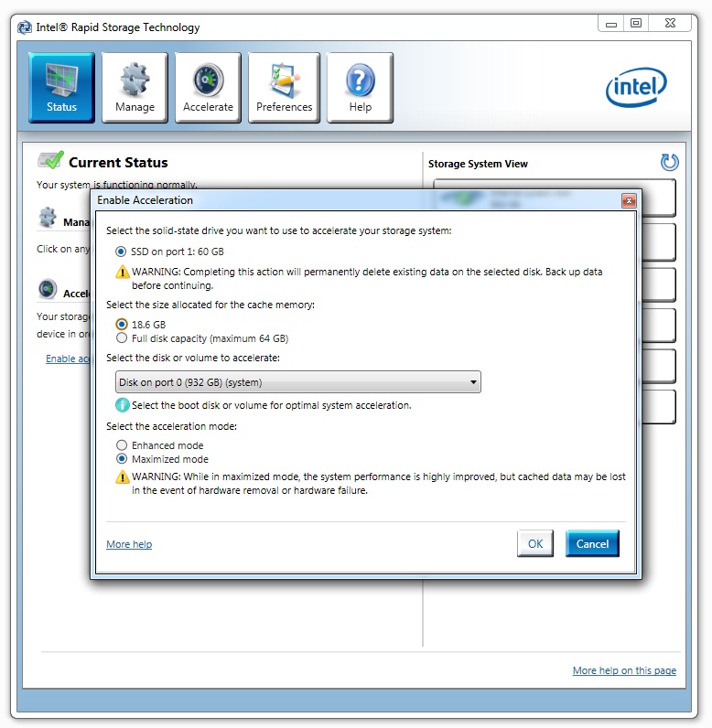Open the Status tab

tap(61, 87)
